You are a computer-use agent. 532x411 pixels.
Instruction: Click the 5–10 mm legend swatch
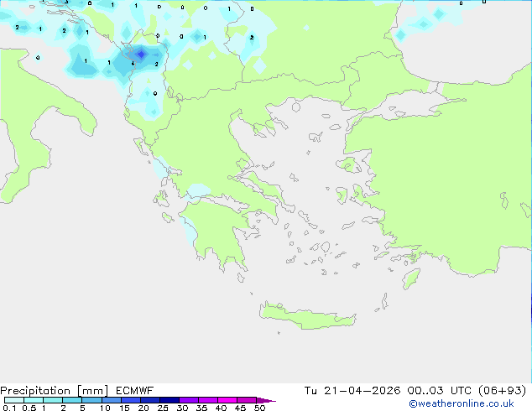91,400
